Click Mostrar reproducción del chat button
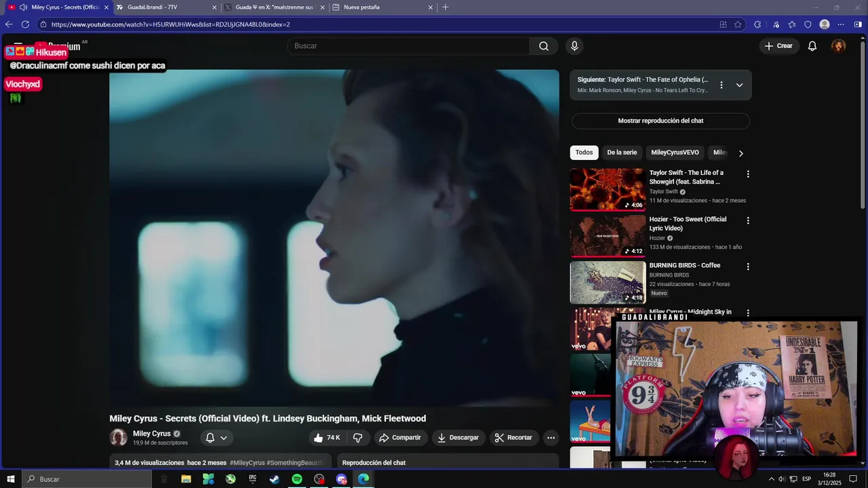Screen dimensions: 868x488 pos(660,121)
